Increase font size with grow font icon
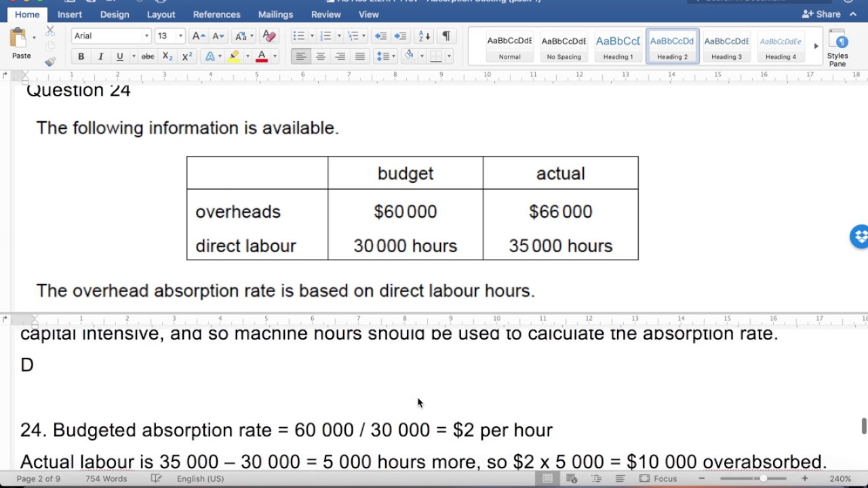The width and height of the screenshot is (868, 488). pyautogui.click(x=198, y=36)
